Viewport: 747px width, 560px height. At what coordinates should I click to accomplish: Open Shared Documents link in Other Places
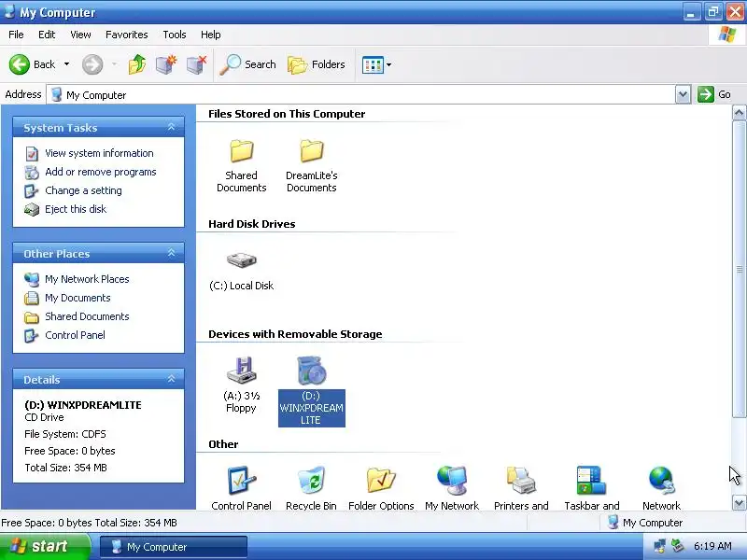(87, 316)
